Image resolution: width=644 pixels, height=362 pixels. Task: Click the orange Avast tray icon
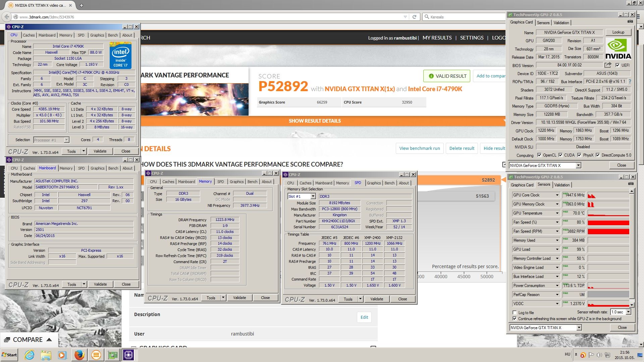pyautogui.click(x=583, y=355)
